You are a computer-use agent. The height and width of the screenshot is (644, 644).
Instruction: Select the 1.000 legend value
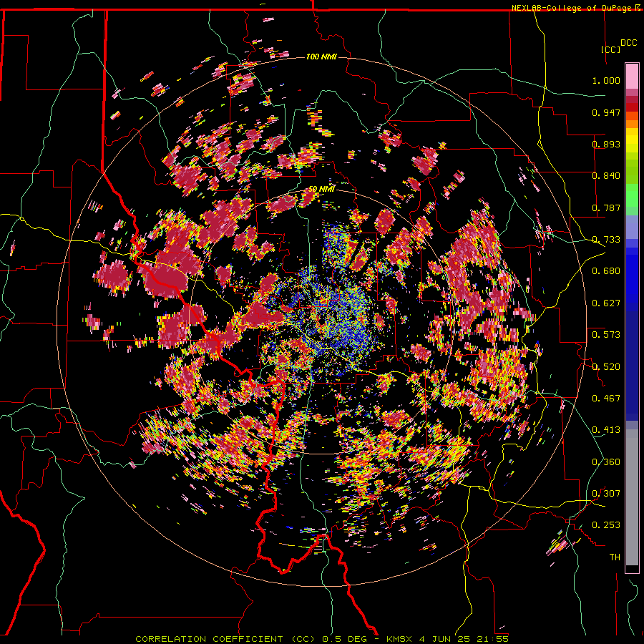coord(606,80)
